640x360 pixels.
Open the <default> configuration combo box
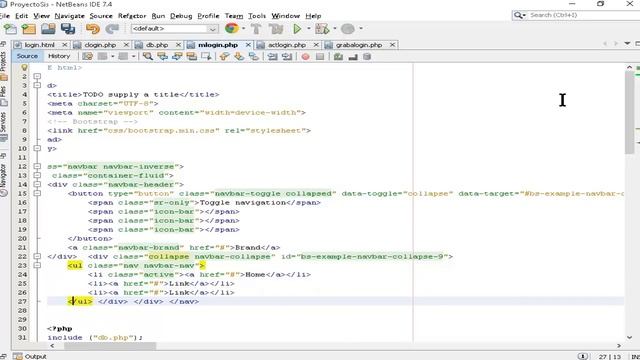pos(174,29)
